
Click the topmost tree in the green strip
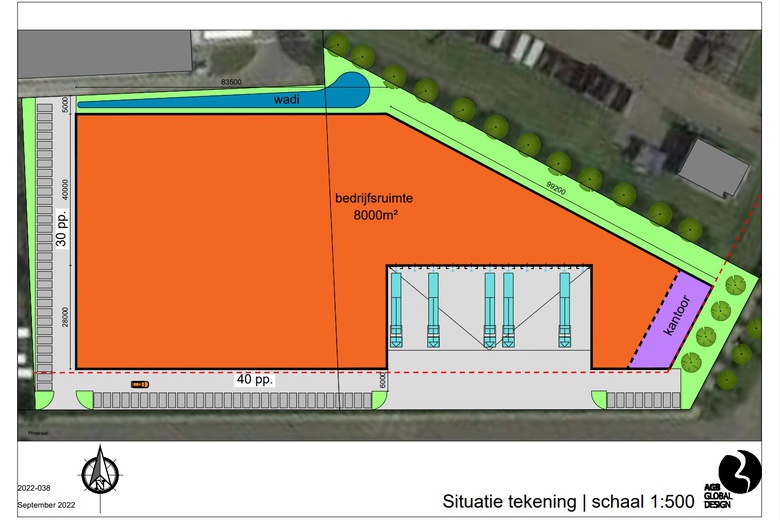pyautogui.click(x=338, y=44)
